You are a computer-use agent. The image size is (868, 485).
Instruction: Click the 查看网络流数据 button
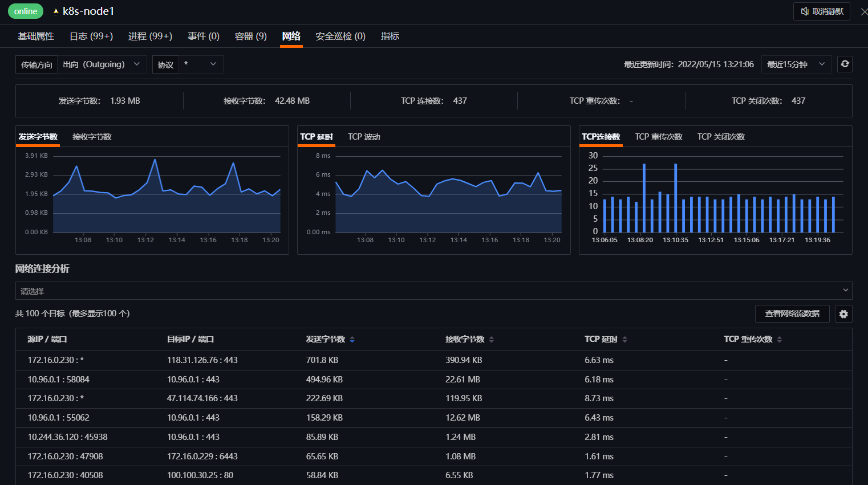click(792, 314)
